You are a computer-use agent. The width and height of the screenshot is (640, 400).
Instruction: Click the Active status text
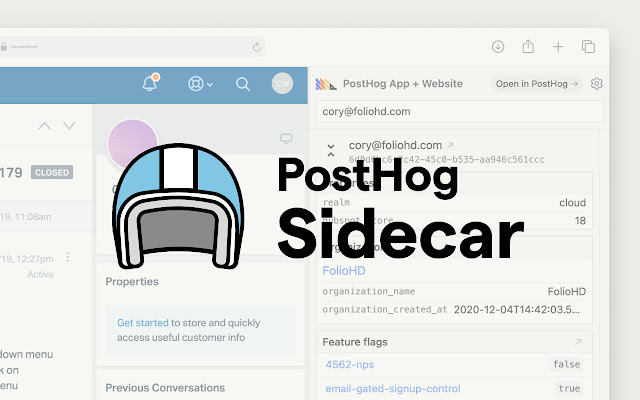(40, 274)
